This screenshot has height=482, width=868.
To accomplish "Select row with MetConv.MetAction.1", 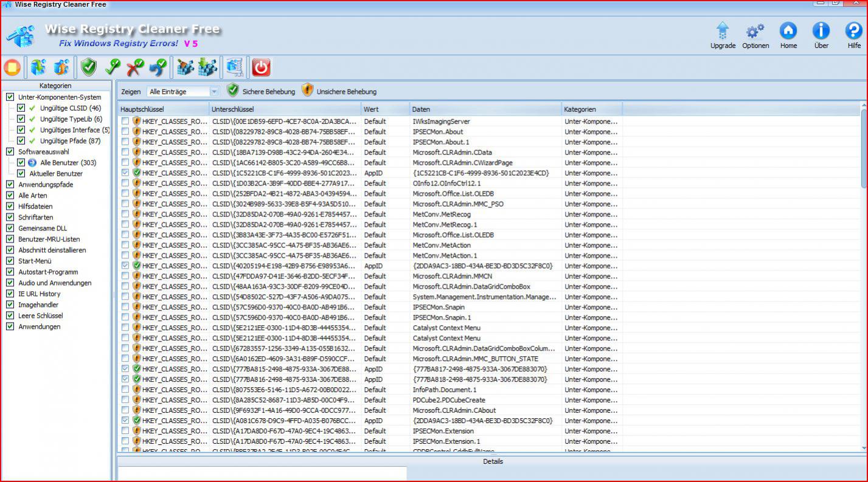I will tap(489, 255).
